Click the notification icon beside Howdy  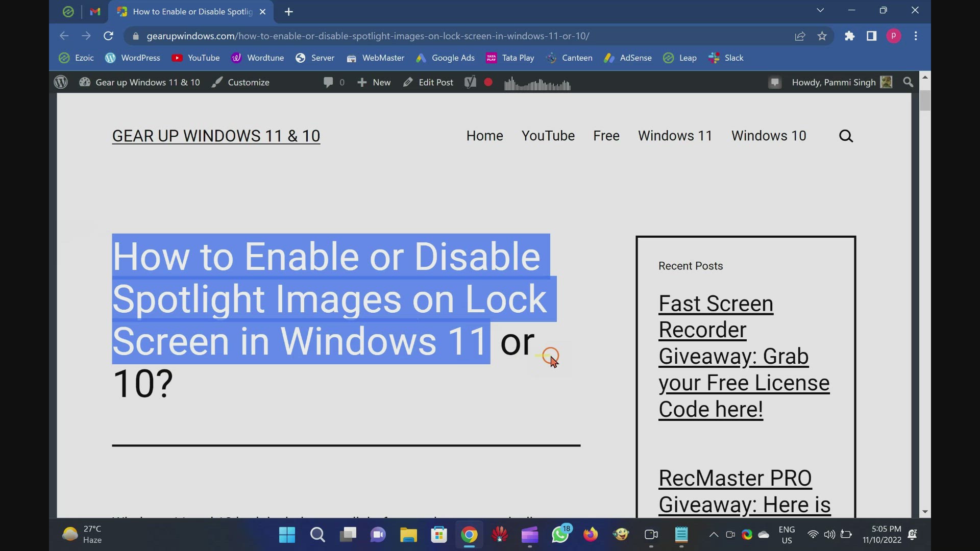pyautogui.click(x=775, y=82)
